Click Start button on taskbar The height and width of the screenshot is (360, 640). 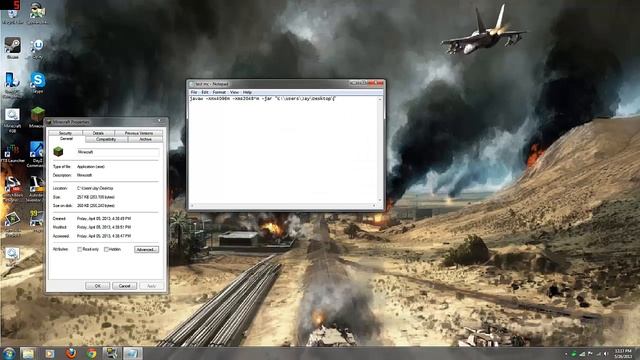click(x=9, y=353)
